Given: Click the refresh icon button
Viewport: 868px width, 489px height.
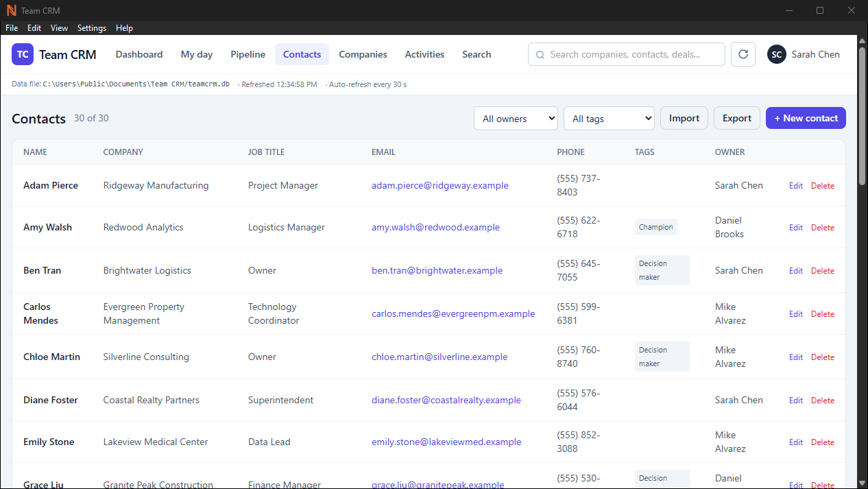Looking at the screenshot, I should (743, 54).
